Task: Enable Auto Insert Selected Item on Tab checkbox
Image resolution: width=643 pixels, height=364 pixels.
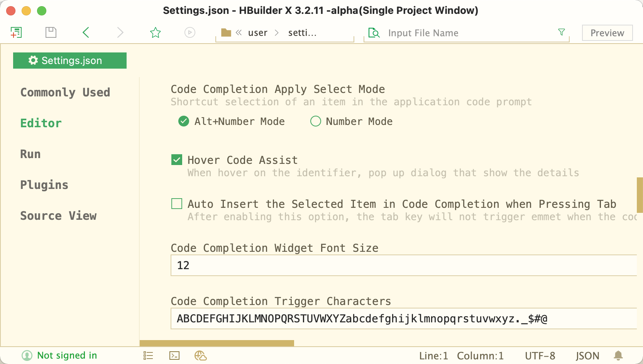Action: tap(177, 204)
